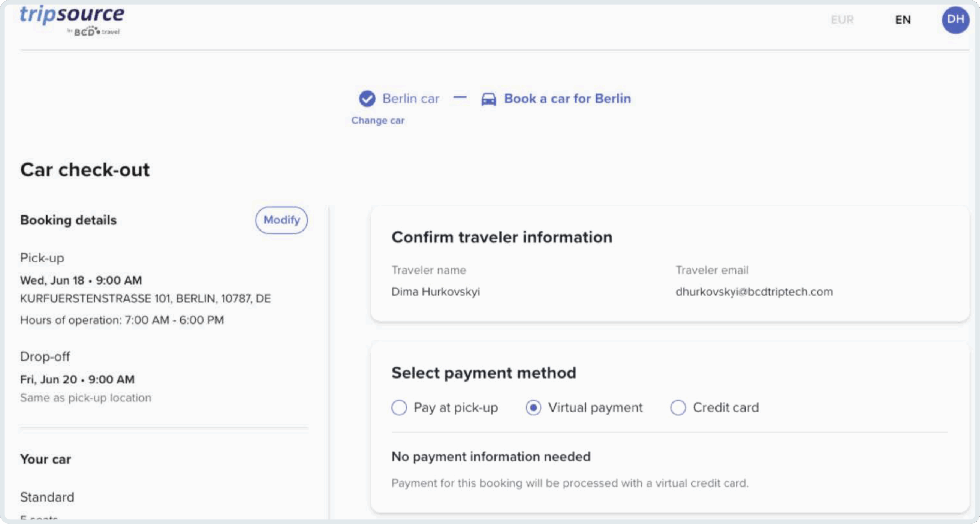The image size is (980, 524).
Task: Click the Change car link
Action: coord(378,121)
